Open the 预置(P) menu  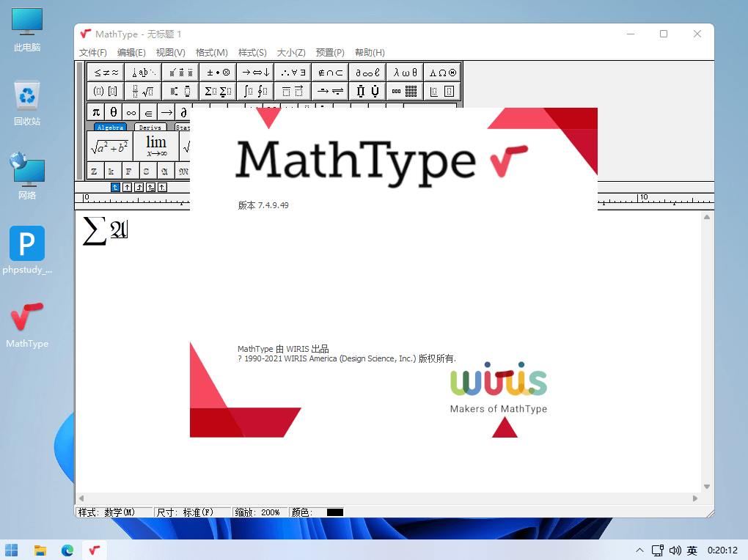[330, 53]
